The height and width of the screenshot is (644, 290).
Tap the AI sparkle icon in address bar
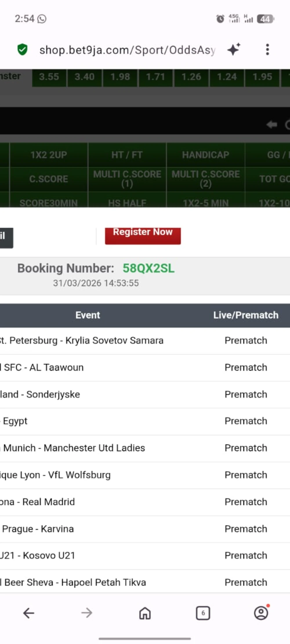[234, 49]
